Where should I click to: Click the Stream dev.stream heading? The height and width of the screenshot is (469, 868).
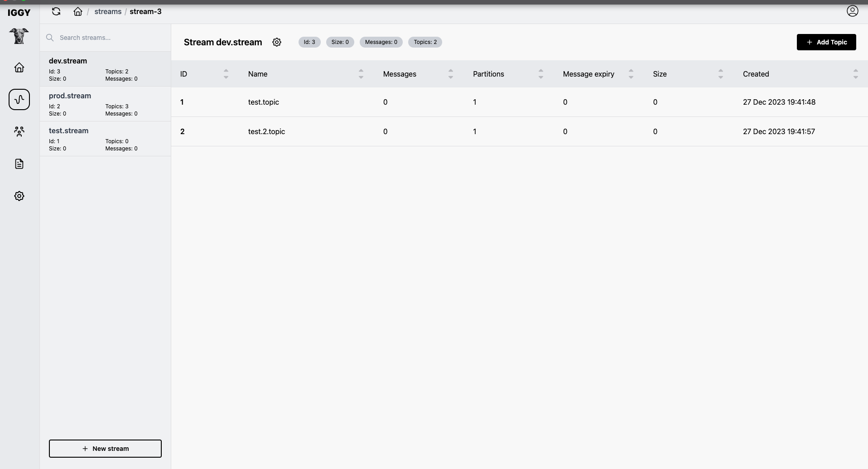tap(223, 42)
